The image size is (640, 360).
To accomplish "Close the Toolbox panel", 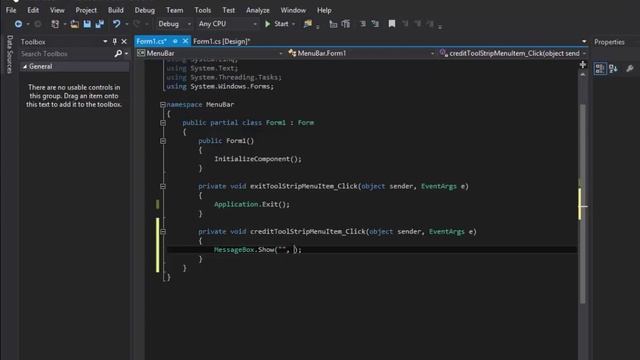I will (124, 41).
